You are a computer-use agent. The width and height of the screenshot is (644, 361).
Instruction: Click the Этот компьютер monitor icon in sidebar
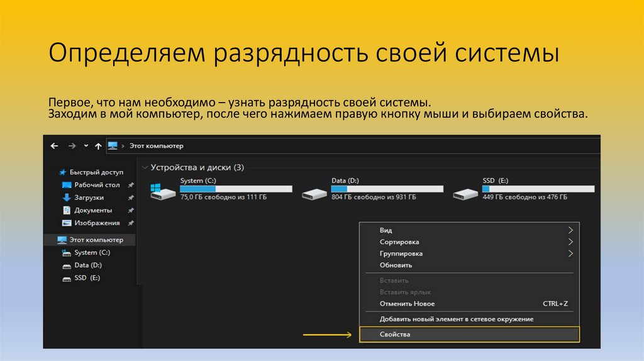pos(62,240)
